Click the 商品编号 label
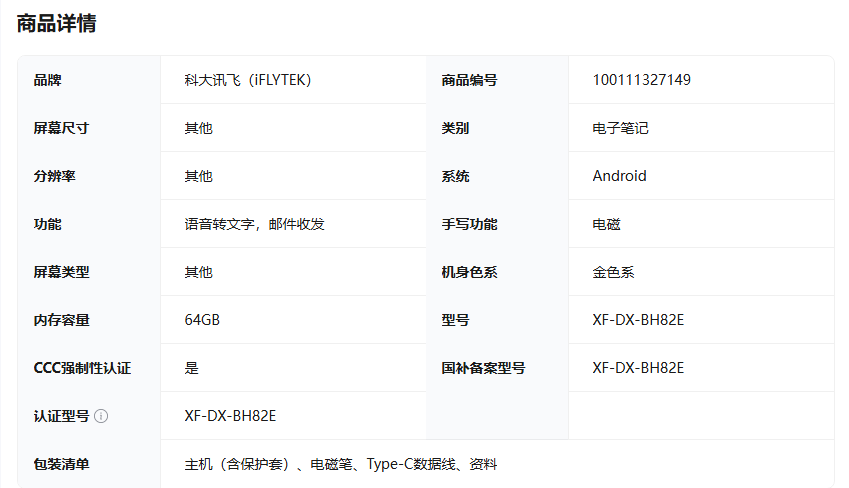This screenshot has height=488, width=849. (x=469, y=80)
